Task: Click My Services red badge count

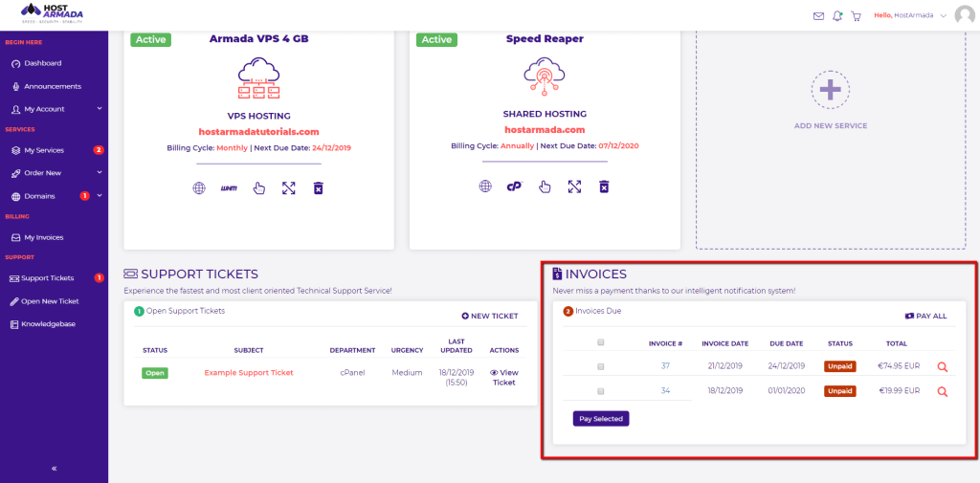Action: tap(99, 150)
